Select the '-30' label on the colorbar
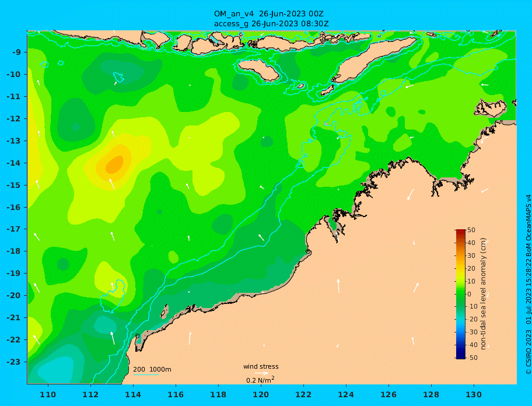The width and height of the screenshot is (532, 406). coord(472,332)
